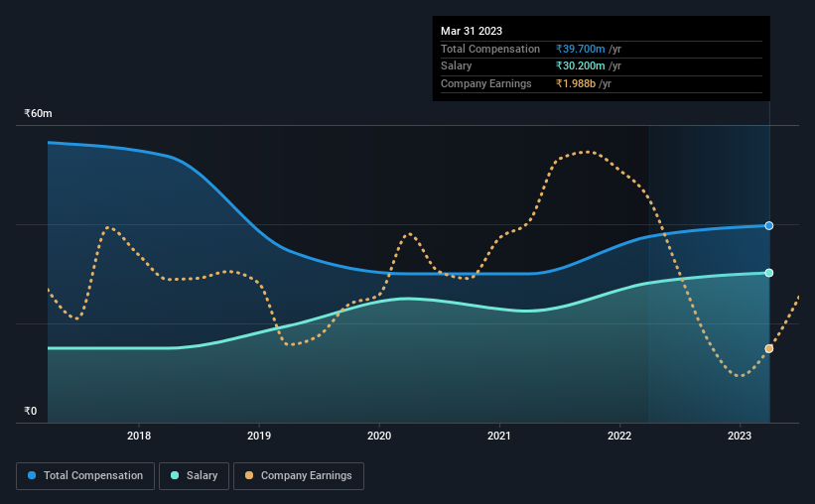Click the teal Salary legend dot

175,475
